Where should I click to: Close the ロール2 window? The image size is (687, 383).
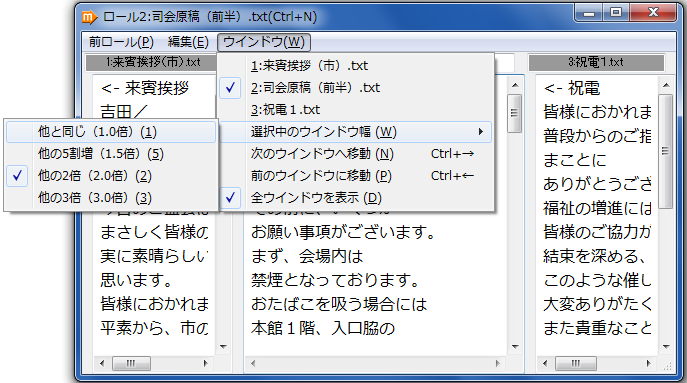[653, 13]
